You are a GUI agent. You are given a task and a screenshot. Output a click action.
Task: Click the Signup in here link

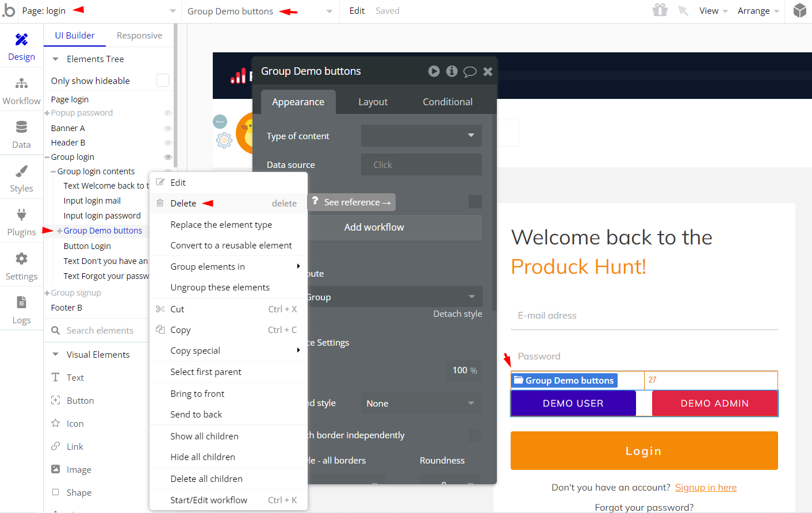click(x=706, y=487)
